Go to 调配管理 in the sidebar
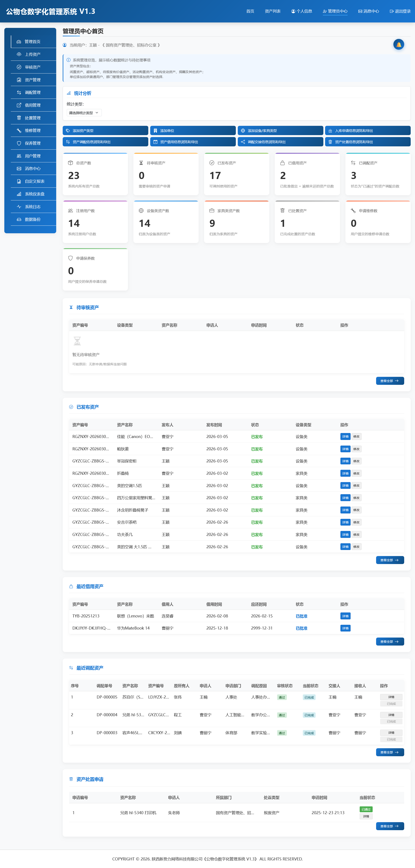This screenshot has width=415, height=868. [x=33, y=92]
